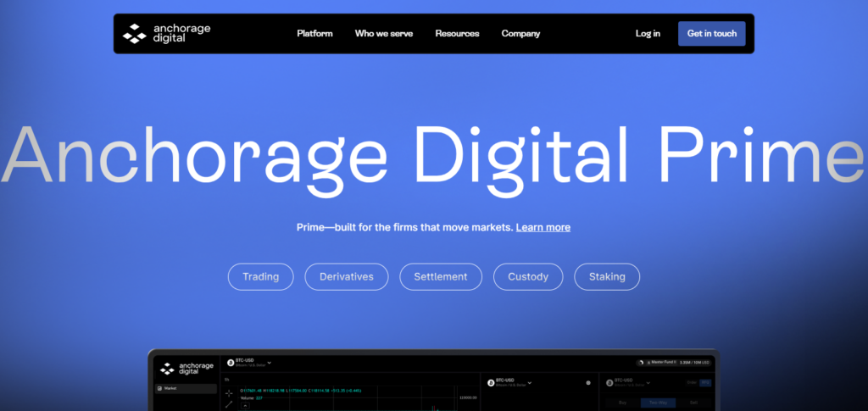Click the 119000.00 price axis label
868x411 pixels.
[468, 397]
